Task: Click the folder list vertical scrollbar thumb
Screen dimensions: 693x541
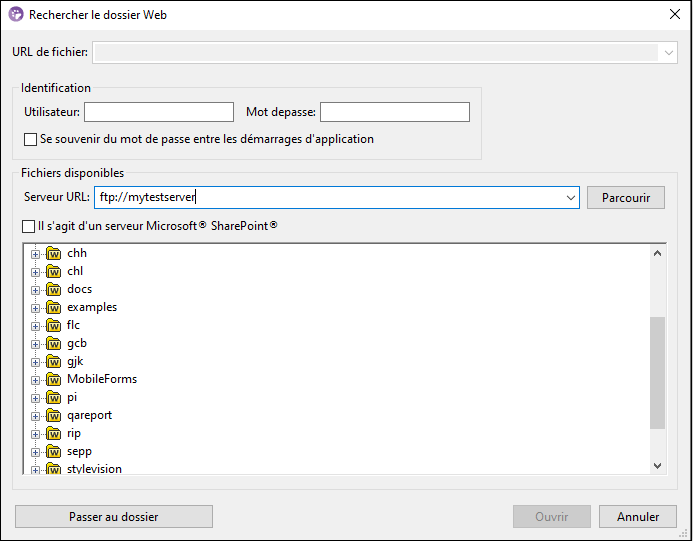Action: point(657,372)
